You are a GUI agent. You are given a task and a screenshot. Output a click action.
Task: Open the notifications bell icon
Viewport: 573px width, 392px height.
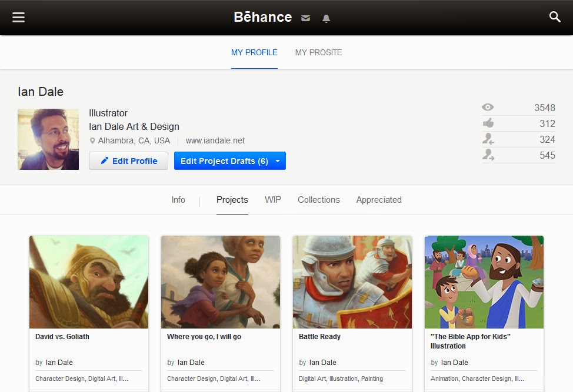[x=326, y=18]
